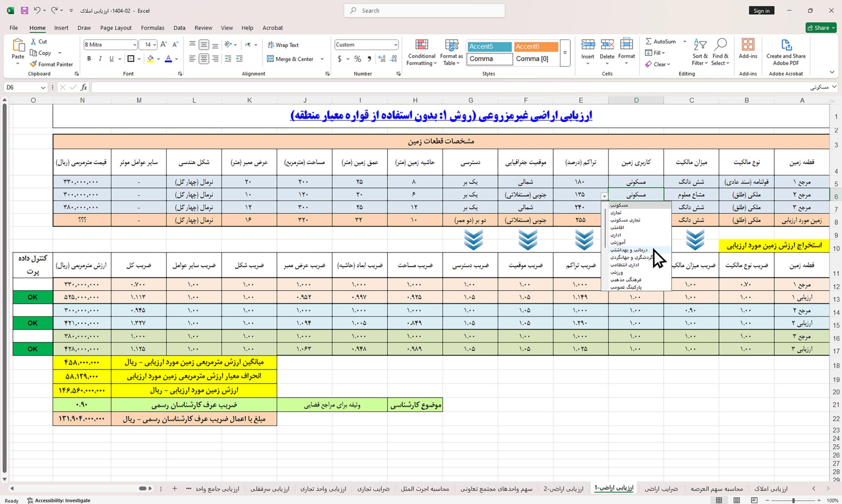842x504 pixels.
Task: Open the Page Layout ribbon tab
Action: (115, 28)
